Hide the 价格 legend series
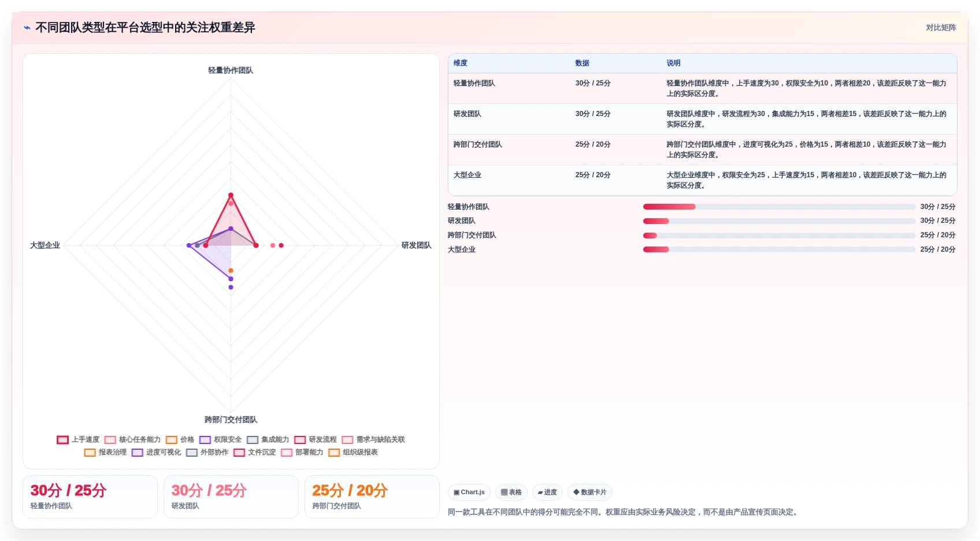 pos(180,439)
